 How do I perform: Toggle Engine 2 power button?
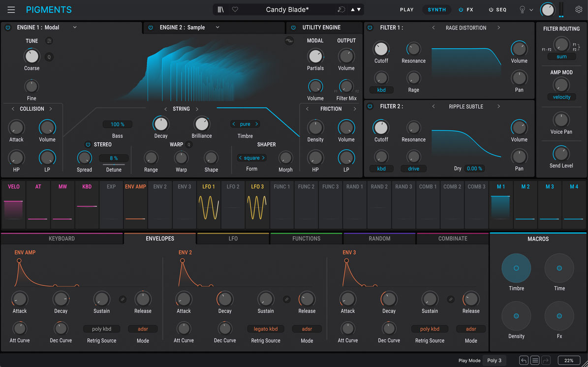(x=151, y=28)
